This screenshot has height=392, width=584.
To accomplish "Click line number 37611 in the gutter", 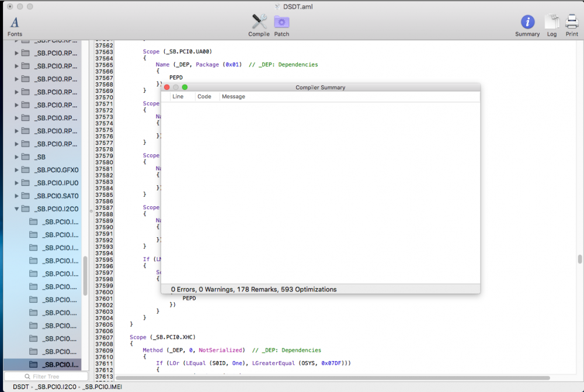I will 104,364.
